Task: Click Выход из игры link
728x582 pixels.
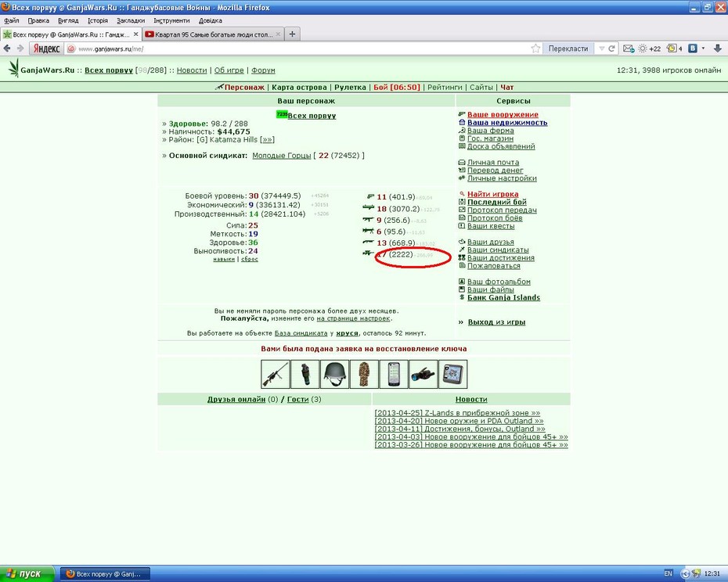Action: (497, 322)
